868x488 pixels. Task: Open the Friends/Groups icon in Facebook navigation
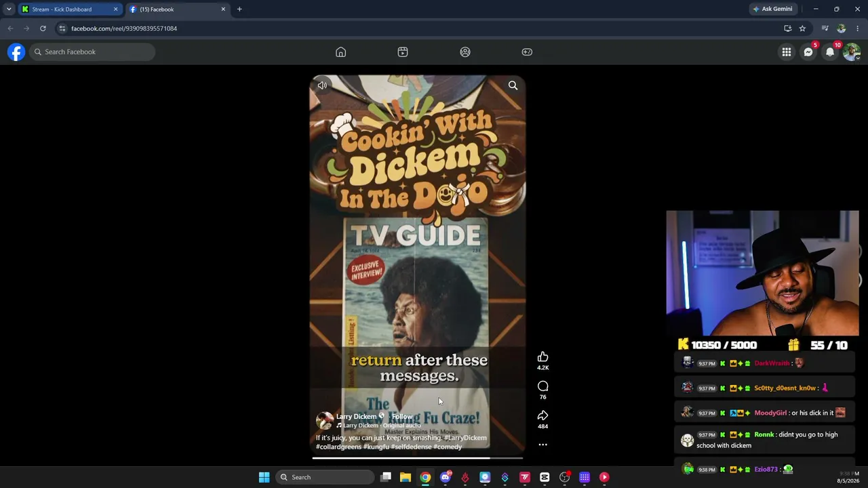(x=465, y=52)
